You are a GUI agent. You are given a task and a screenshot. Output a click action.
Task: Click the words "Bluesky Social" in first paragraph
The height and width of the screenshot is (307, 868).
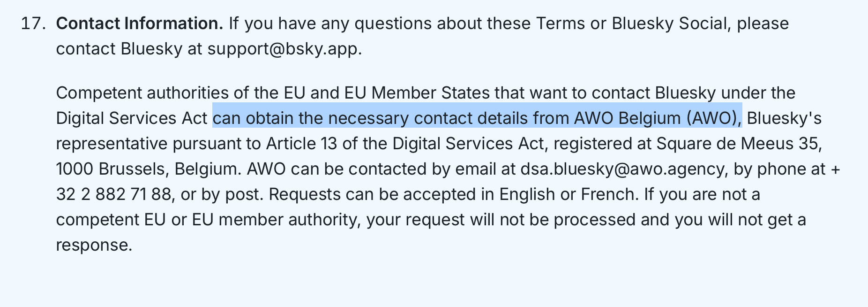(x=669, y=23)
